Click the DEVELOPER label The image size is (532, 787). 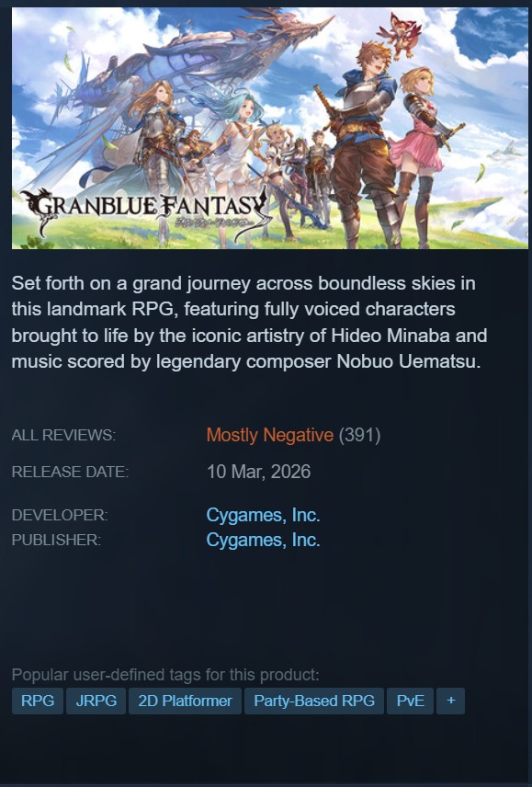point(60,516)
